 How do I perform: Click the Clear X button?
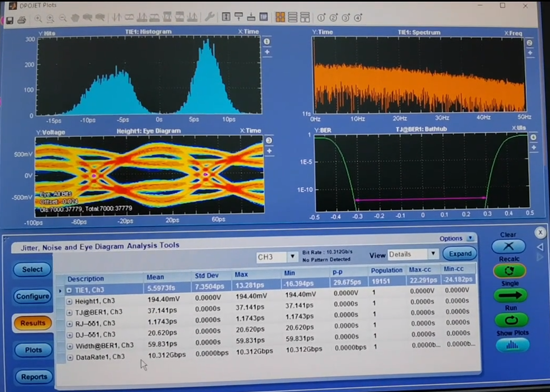point(508,246)
